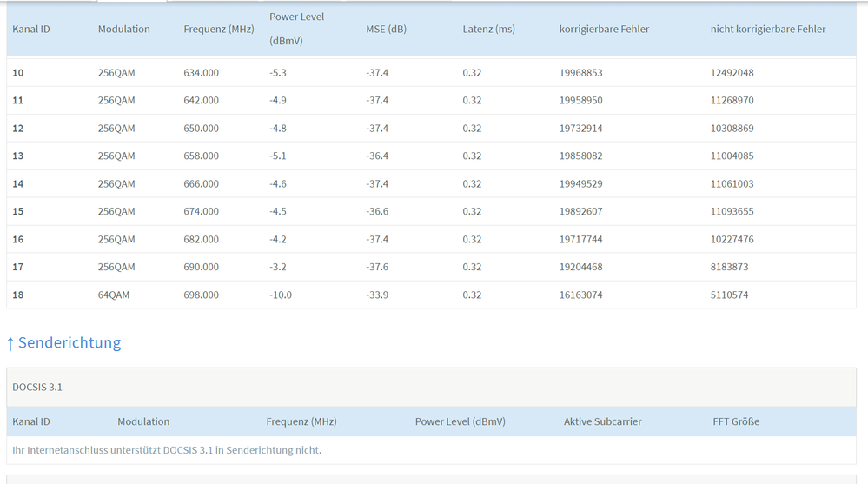Select Kanal ID 11 cell
The width and height of the screenshot is (868, 484).
pos(17,100)
